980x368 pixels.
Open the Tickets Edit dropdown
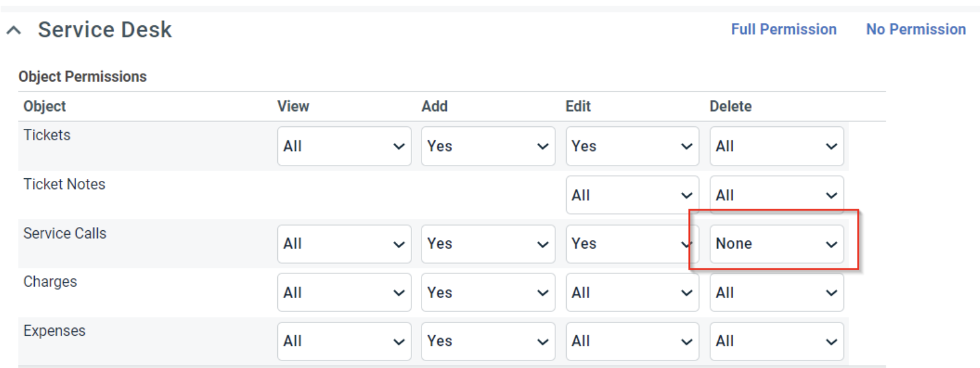(632, 147)
